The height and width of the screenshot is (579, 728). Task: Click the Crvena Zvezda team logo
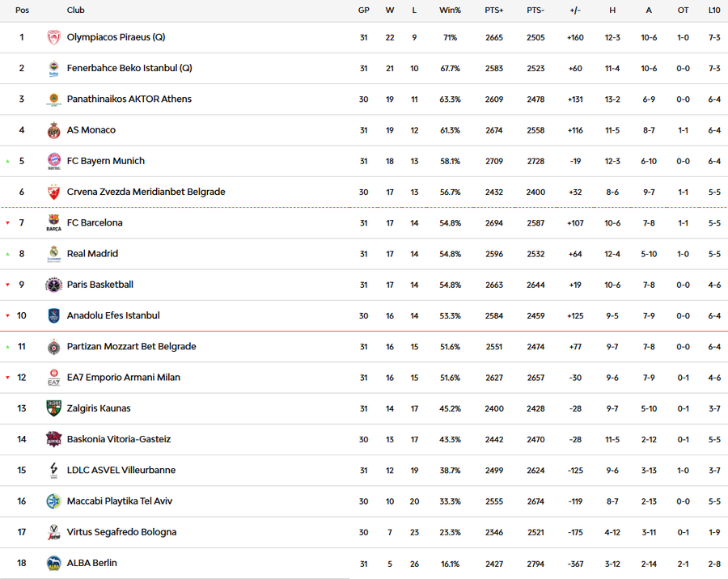pyautogui.click(x=53, y=192)
